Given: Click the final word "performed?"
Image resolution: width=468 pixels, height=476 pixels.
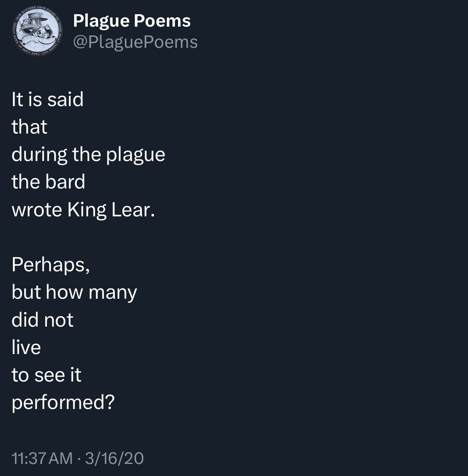Looking at the screenshot, I should [63, 402].
